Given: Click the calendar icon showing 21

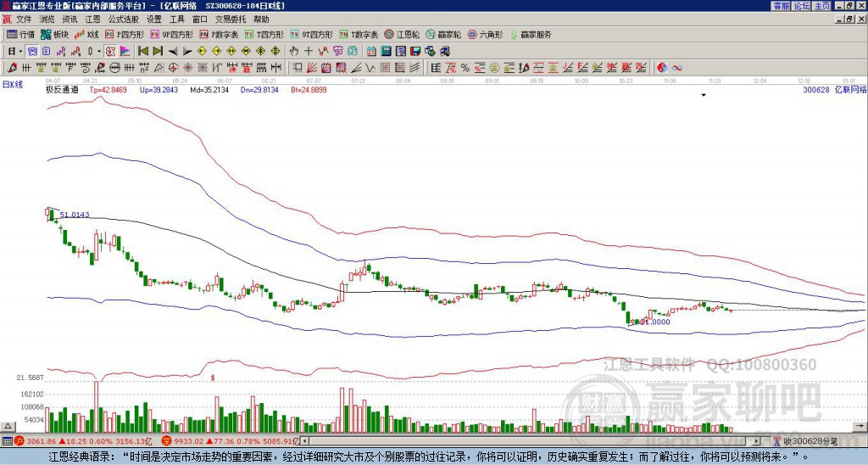Looking at the screenshot, I should pos(371,52).
